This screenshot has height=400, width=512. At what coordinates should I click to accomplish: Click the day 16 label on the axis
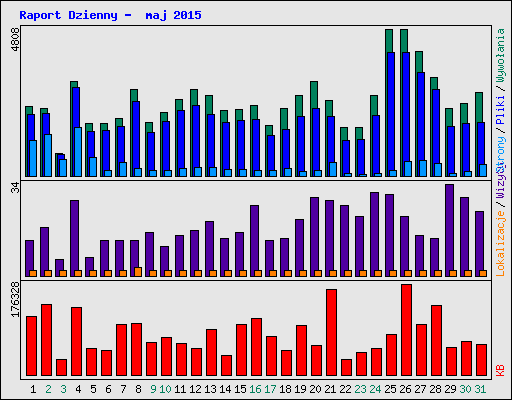[255, 389]
